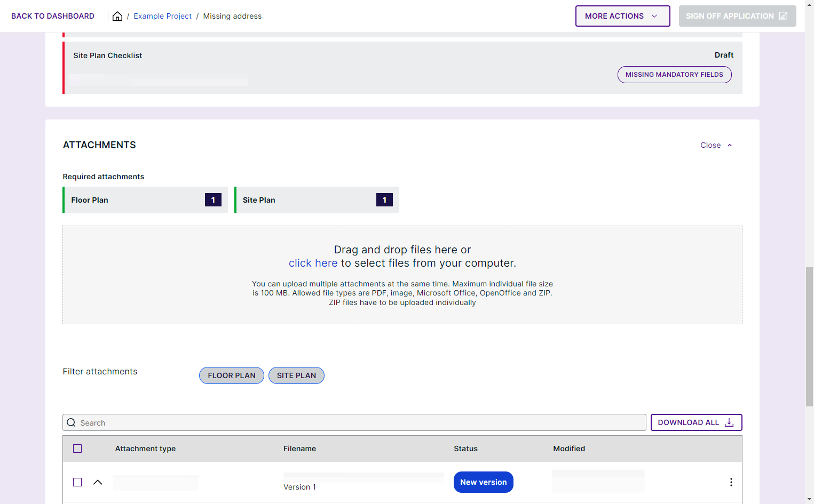Image resolution: width=814 pixels, height=504 pixels.
Task: Sort by Status column header
Action: [x=465, y=449]
